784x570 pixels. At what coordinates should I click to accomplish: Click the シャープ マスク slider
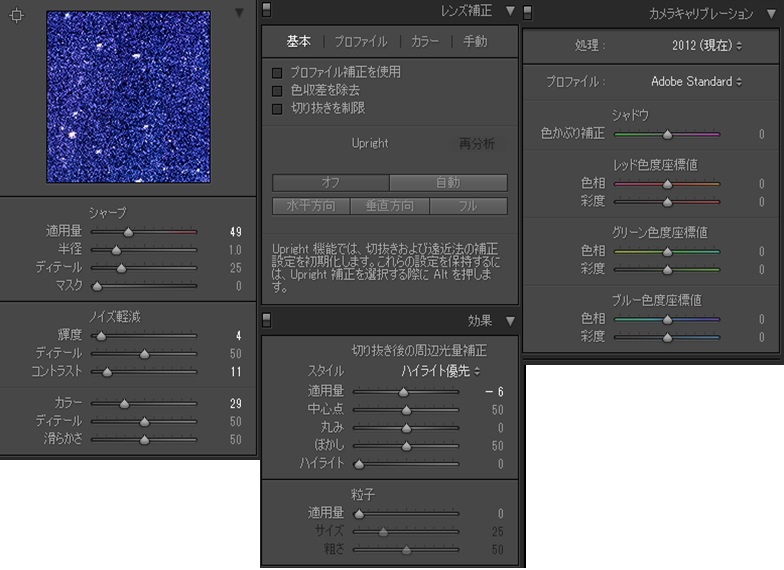coord(144,286)
